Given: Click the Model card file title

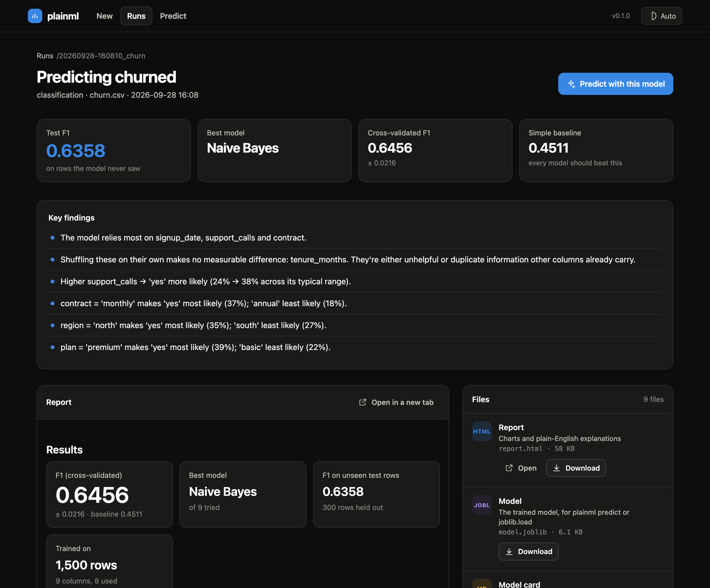Looking at the screenshot, I should point(519,584).
